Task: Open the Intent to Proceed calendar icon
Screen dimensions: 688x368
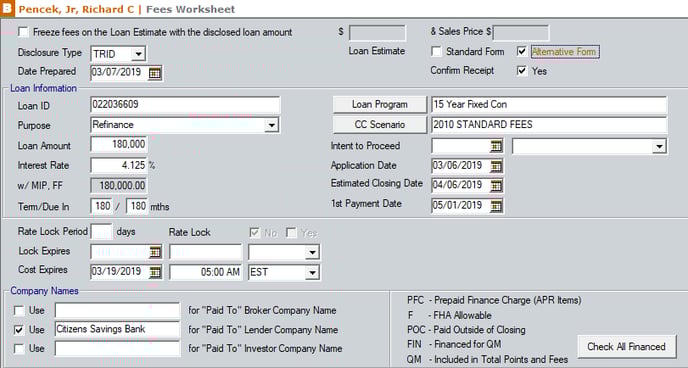Action: point(496,146)
